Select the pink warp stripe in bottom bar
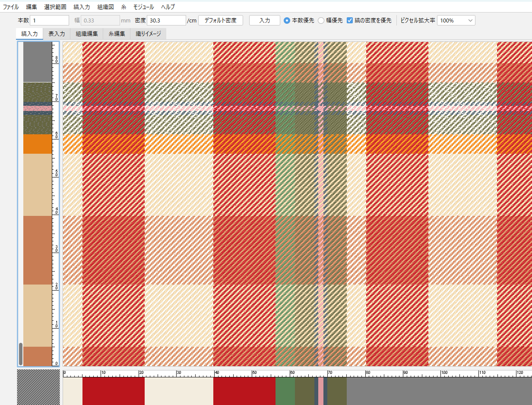Viewport: 532px width, 405px height. pos(321,390)
